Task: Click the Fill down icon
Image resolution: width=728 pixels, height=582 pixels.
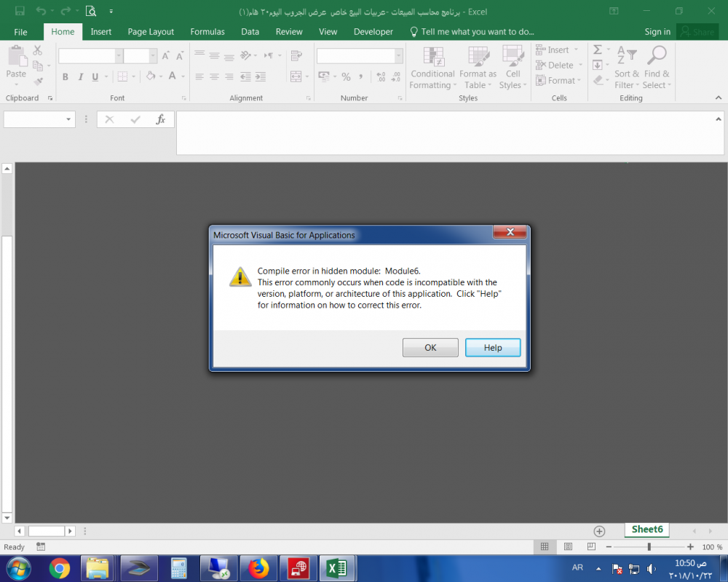Action: click(x=598, y=65)
